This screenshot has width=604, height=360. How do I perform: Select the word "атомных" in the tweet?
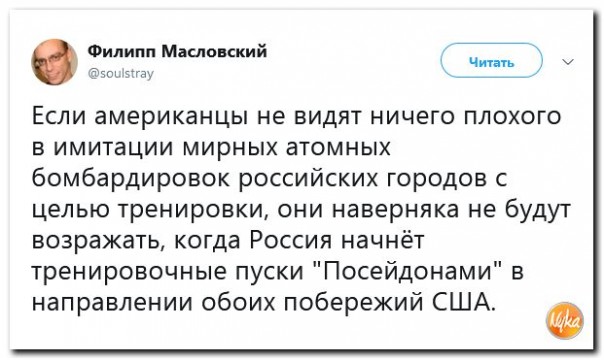338,147
